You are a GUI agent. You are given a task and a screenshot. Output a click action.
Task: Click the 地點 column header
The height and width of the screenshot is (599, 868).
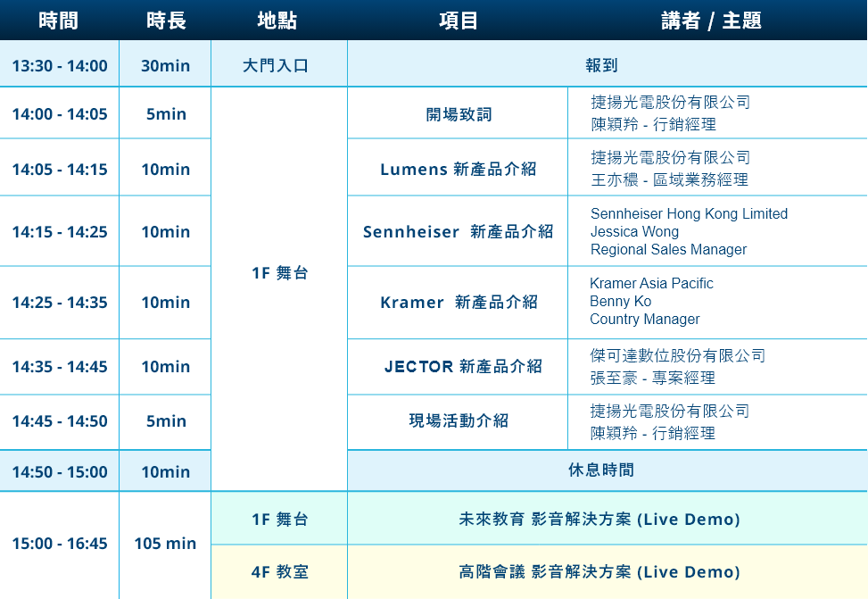pyautogui.click(x=277, y=21)
